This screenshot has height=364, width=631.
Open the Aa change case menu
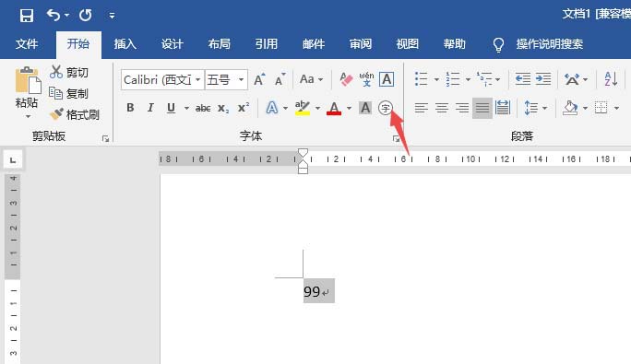(311, 79)
